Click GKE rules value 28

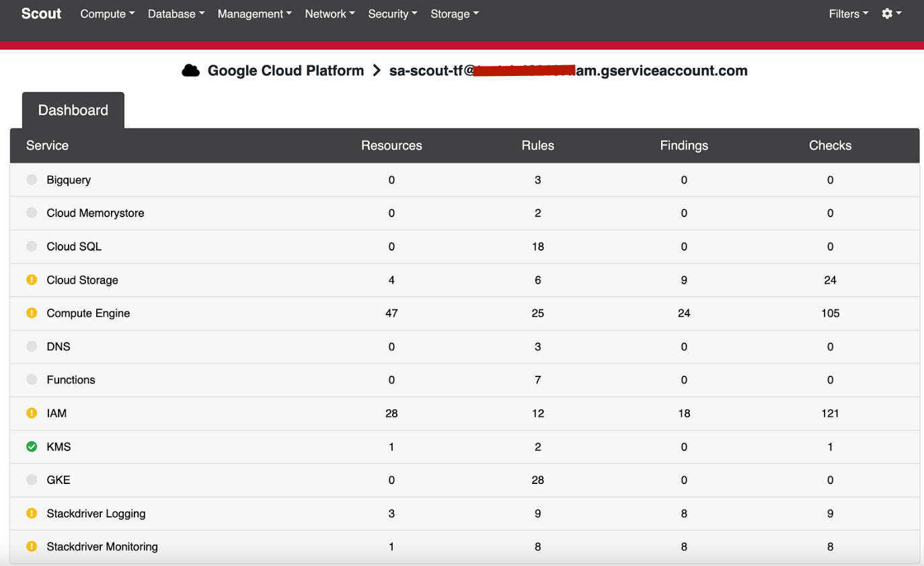538,480
